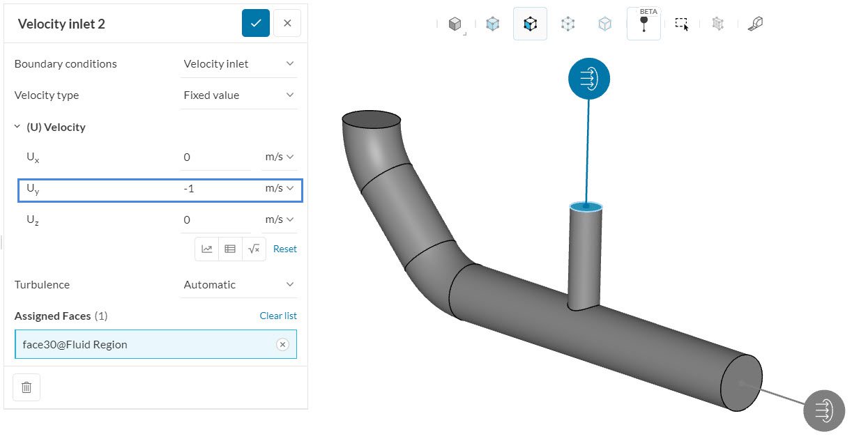Screen dimensions: 868x441
Task: Click the Reset link for velocity
Action: pyautogui.click(x=284, y=249)
